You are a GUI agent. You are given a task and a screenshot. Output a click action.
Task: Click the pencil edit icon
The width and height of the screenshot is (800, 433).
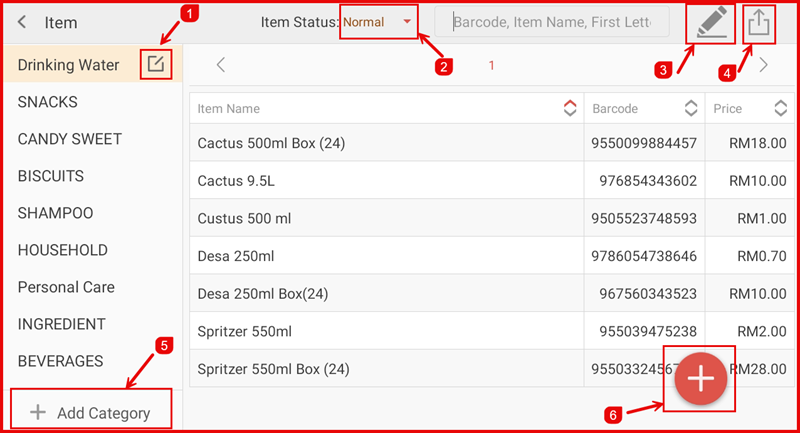tap(710, 23)
